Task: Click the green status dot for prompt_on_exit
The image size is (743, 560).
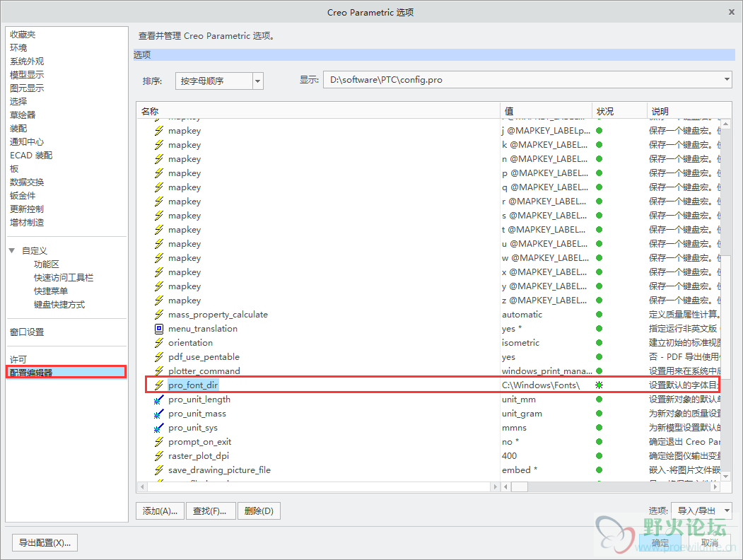Action: 599,441
